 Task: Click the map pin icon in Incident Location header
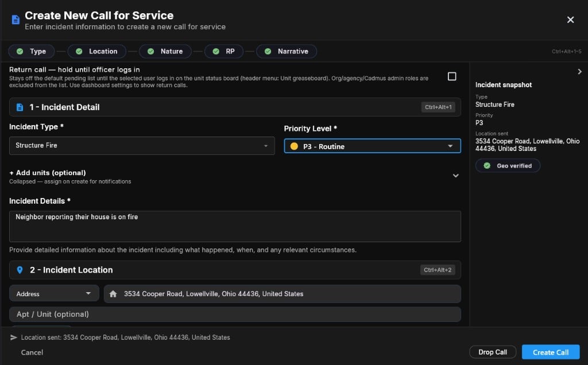[20, 270]
